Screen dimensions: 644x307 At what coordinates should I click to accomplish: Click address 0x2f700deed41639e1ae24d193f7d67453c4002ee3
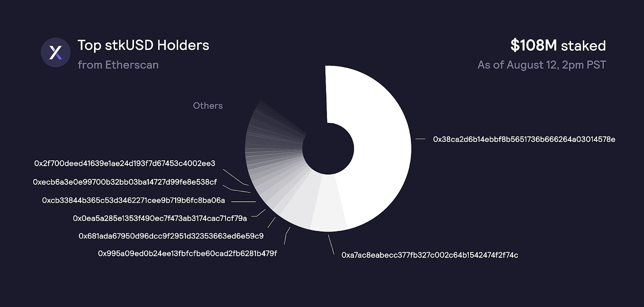point(125,163)
